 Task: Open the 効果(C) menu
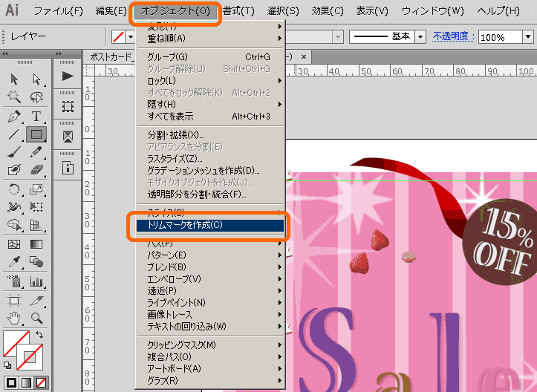tap(328, 11)
